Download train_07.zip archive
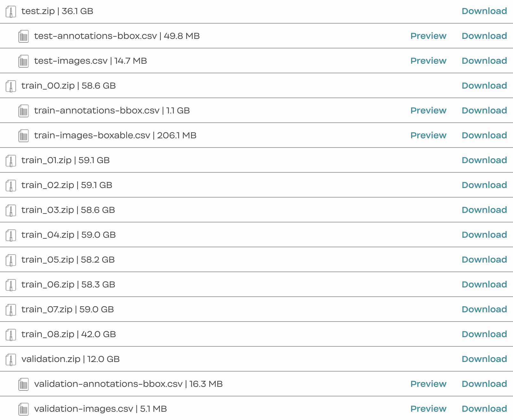Image resolution: width=513 pixels, height=420 pixels. [x=484, y=309]
